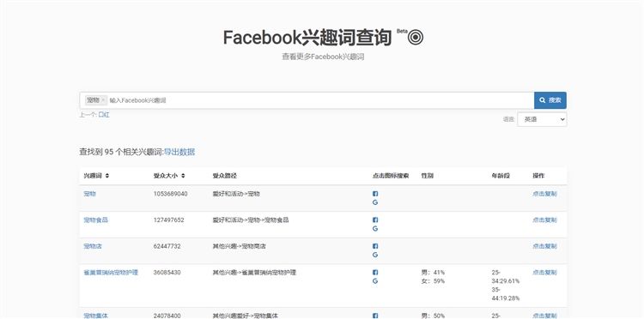The width and height of the screenshot is (644, 319).
Task: Click the audience size value 36085430
Action: 167,273
